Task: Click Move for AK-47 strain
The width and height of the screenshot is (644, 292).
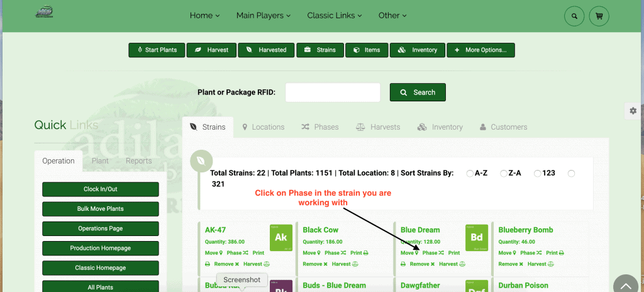Action: (214, 253)
